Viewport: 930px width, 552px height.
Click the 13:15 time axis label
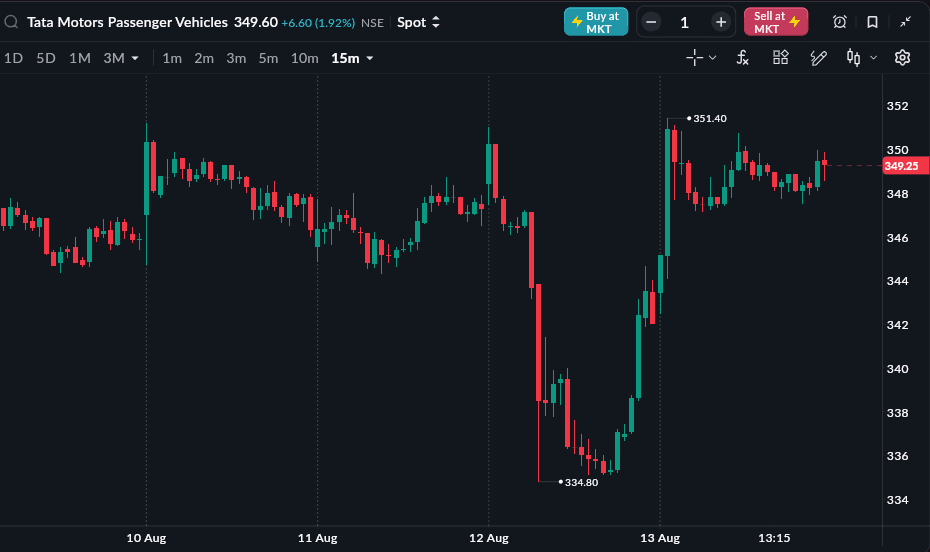click(774, 538)
